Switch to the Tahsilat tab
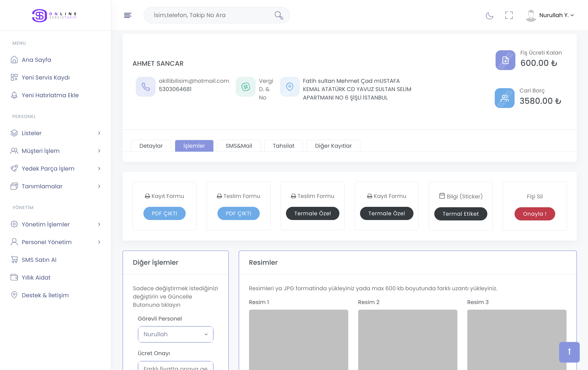The image size is (588, 370). pos(283,146)
